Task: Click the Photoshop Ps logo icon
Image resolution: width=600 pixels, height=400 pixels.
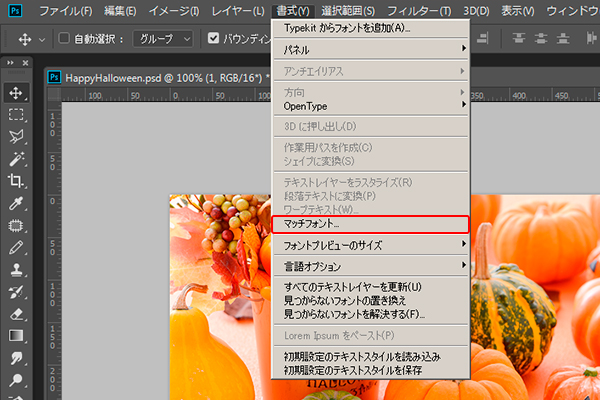Action: point(15,10)
